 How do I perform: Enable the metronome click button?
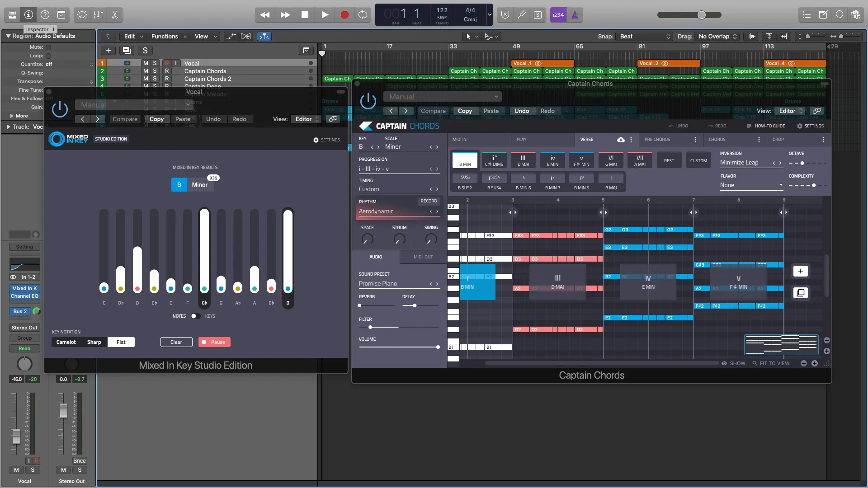(575, 15)
